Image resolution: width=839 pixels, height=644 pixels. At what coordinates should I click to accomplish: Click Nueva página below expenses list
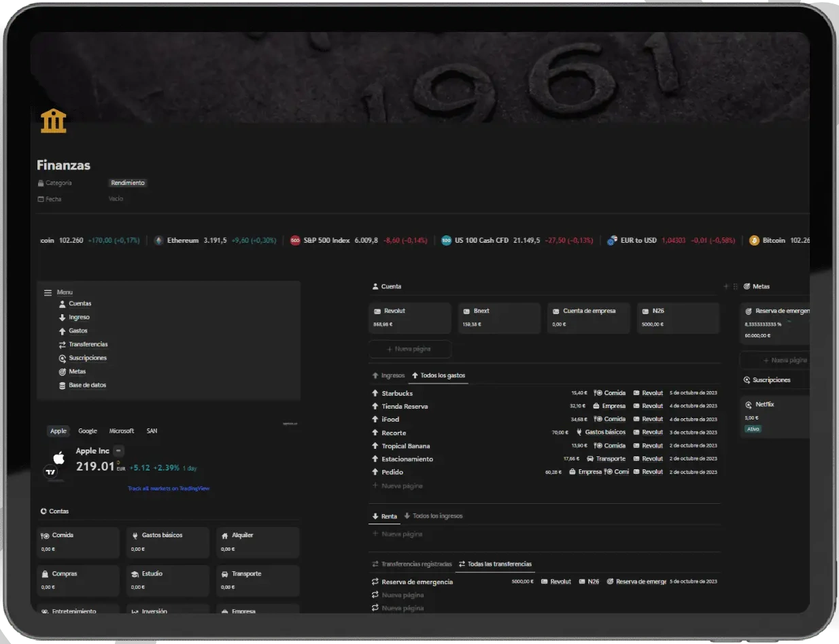click(397, 486)
